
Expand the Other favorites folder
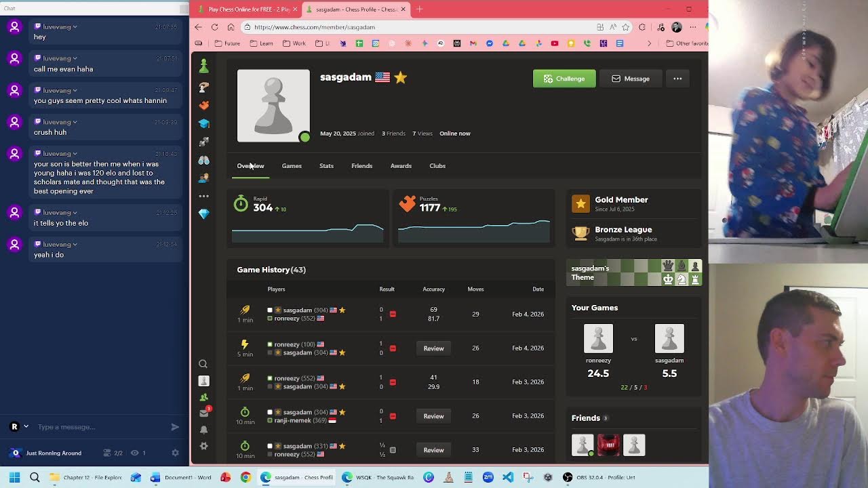(687, 43)
